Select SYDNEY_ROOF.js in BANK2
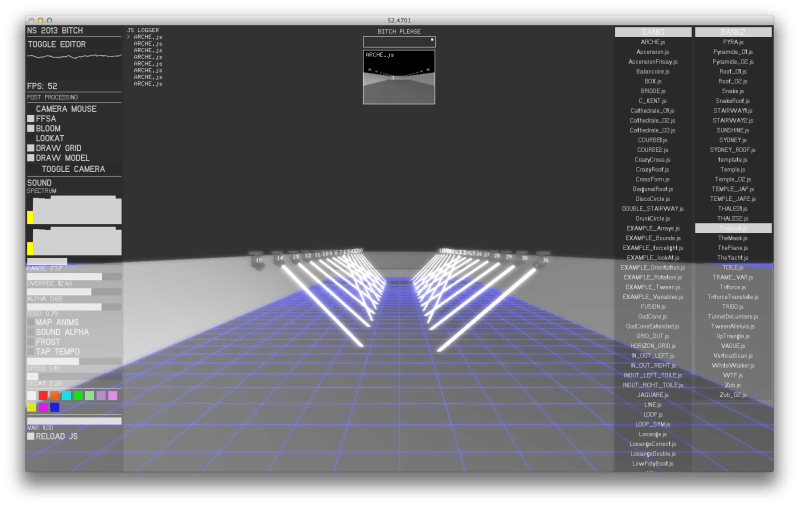The height and width of the screenshot is (507, 799). coord(733,150)
